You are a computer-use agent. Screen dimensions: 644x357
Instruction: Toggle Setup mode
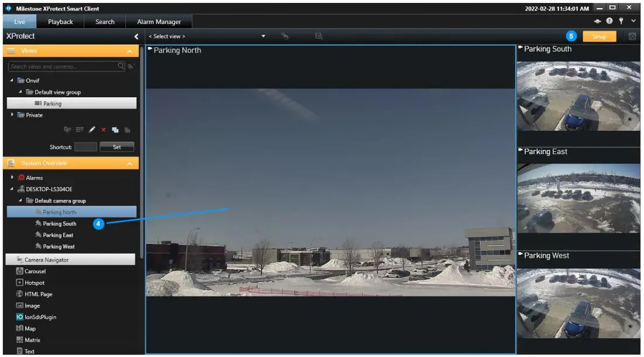599,36
